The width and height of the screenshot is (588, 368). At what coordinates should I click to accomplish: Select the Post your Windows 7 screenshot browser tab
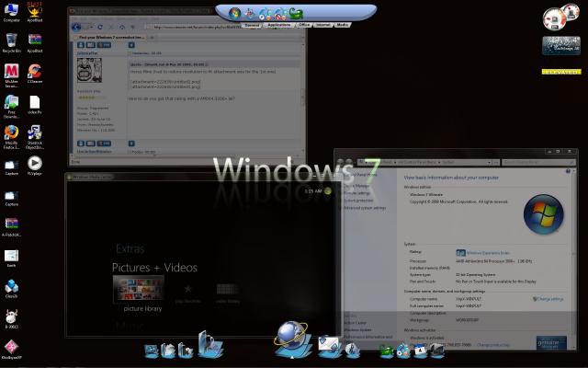pyautogui.click(x=111, y=37)
